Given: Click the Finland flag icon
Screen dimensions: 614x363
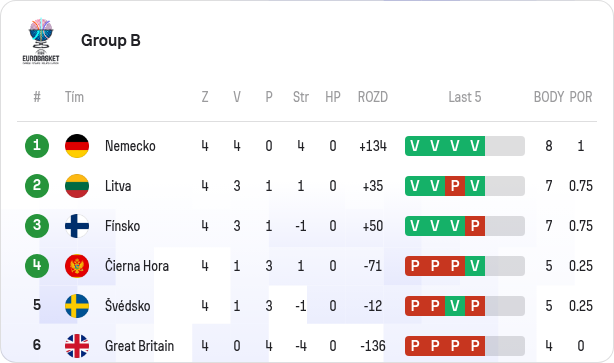Looking at the screenshot, I should (x=77, y=226).
